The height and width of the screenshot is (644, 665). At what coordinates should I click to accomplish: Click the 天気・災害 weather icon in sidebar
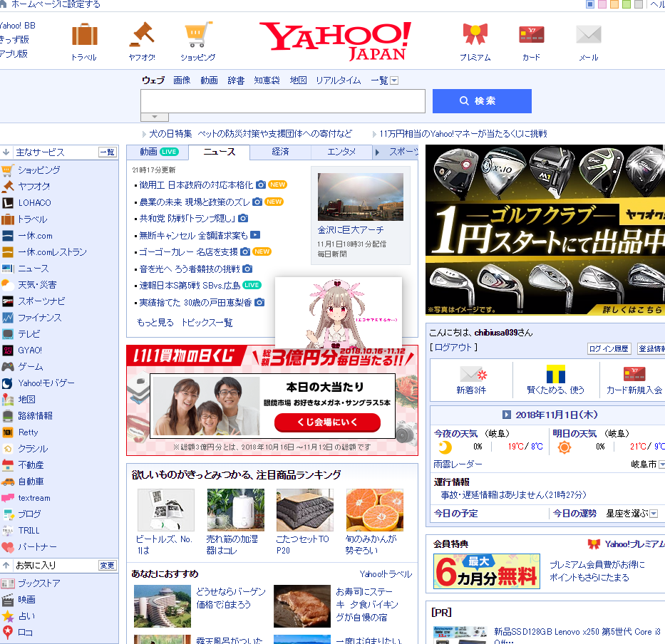pos(8,285)
